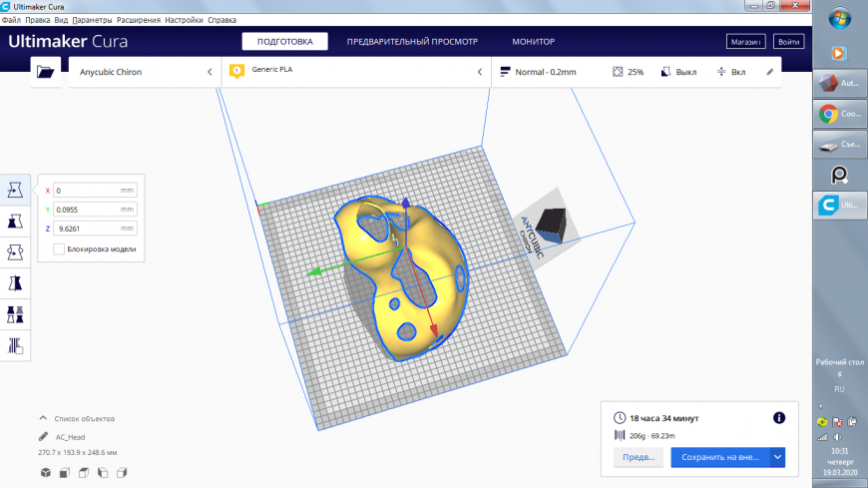This screenshot has height=488, width=868.
Task: Expand Generic PLA material panel
Action: click(x=356, y=72)
